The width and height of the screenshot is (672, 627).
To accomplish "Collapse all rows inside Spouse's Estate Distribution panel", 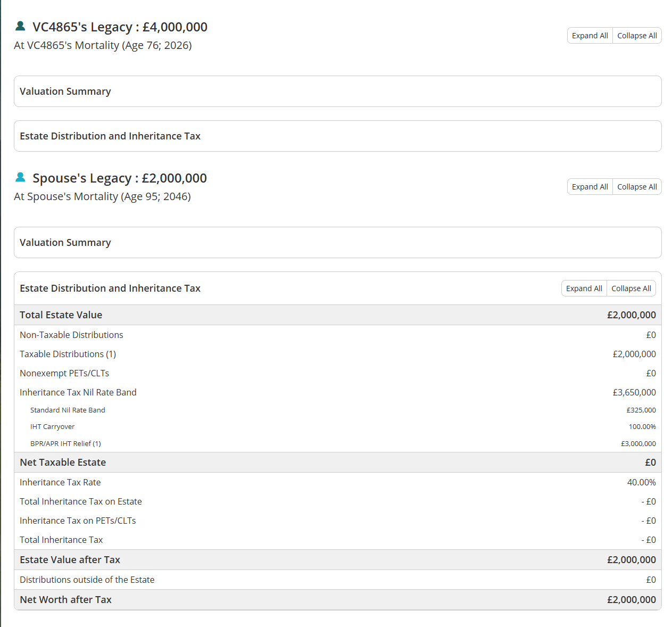I will point(630,288).
